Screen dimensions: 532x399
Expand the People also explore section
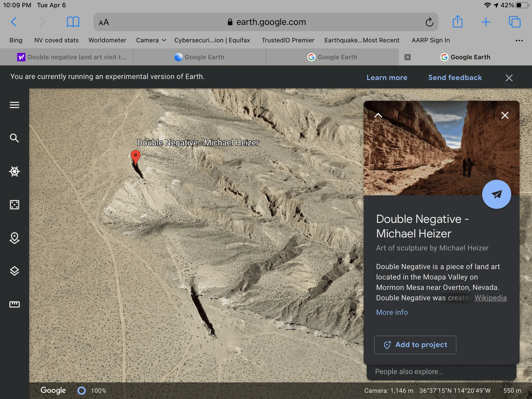(441, 372)
